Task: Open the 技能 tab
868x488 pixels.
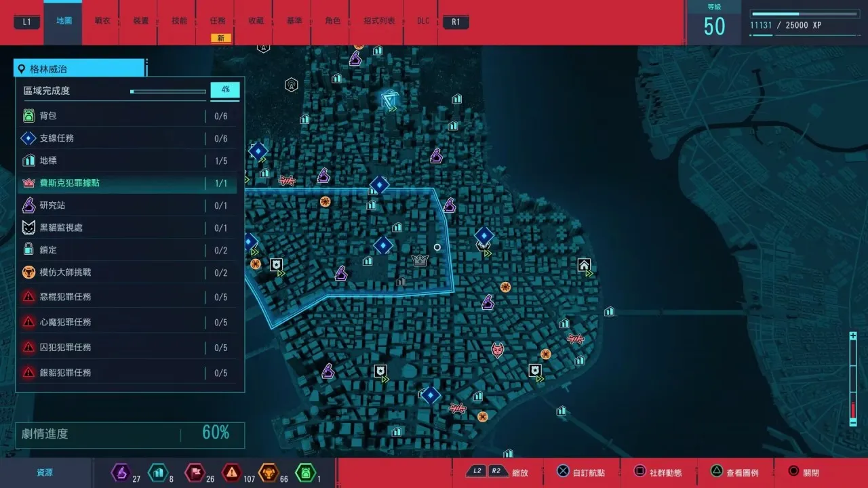Action: [180, 21]
